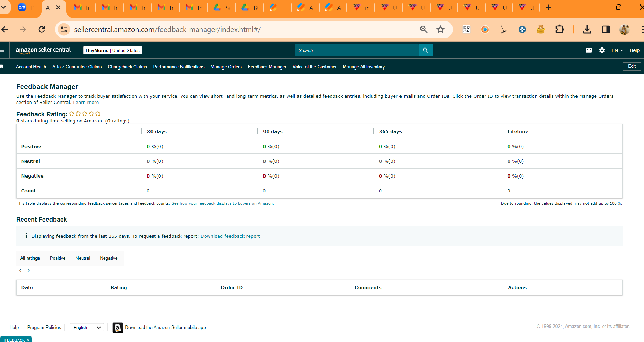This screenshot has width=644, height=342.
Task: Submit search with the magnifier button
Action: click(x=426, y=50)
